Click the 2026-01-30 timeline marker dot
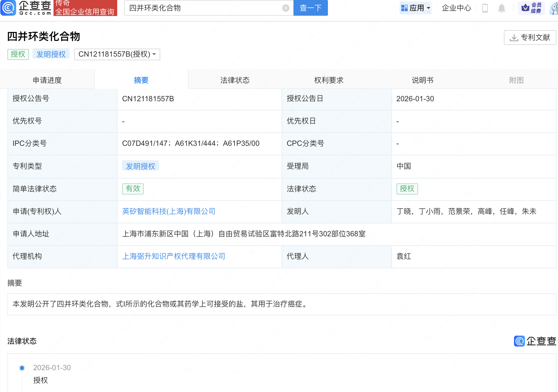The width and height of the screenshot is (558, 392). pos(22,368)
